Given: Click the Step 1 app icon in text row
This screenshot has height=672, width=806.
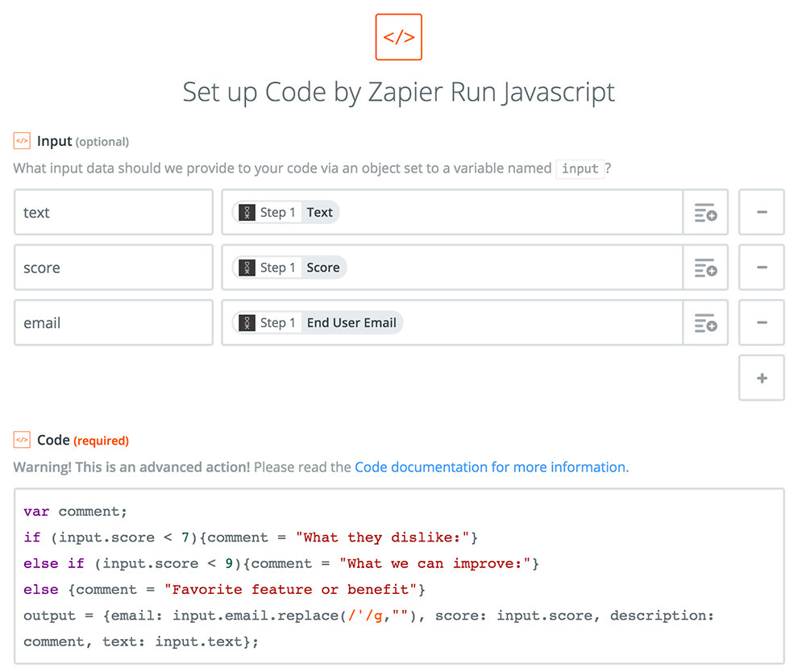Looking at the screenshot, I should point(247,212).
